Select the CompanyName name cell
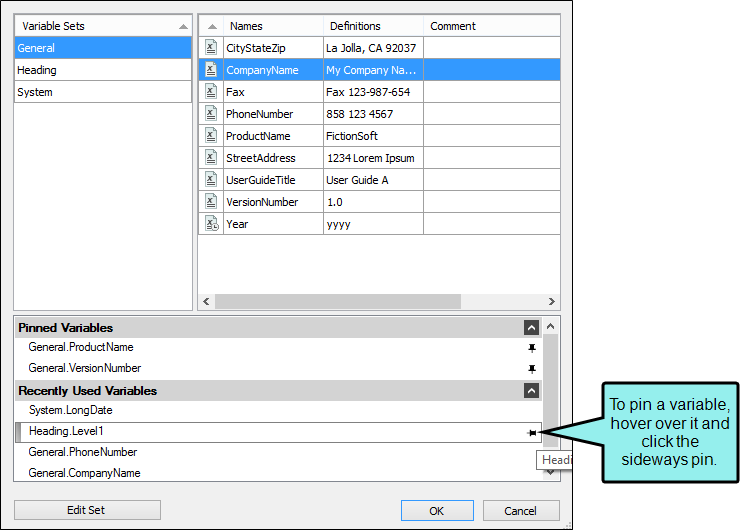Screen dimensions: 748x530 [x=273, y=70]
